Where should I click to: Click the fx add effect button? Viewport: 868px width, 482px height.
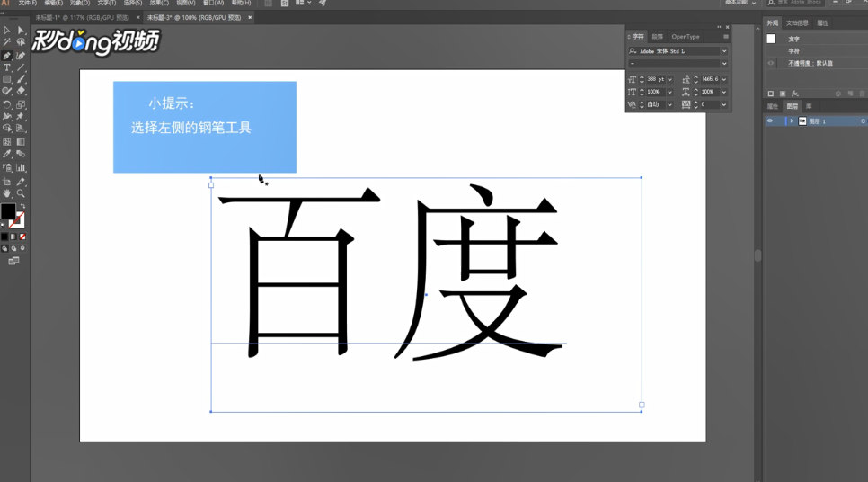795,94
